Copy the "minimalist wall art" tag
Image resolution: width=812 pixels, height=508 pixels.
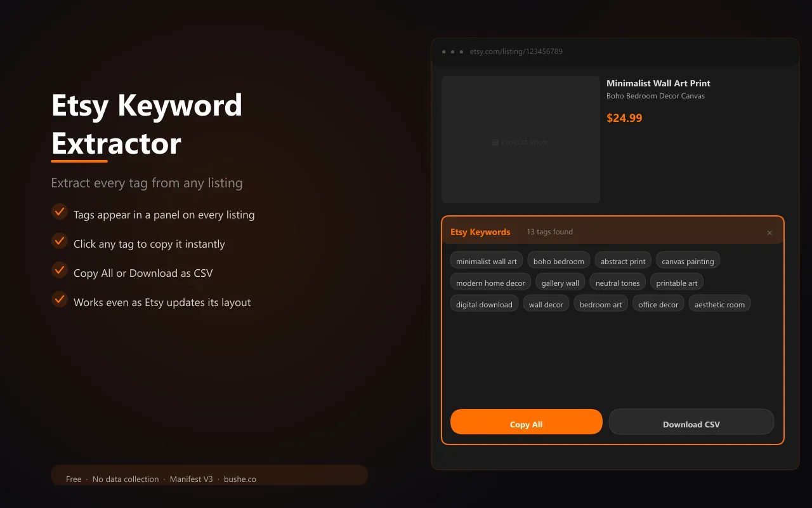coord(487,260)
